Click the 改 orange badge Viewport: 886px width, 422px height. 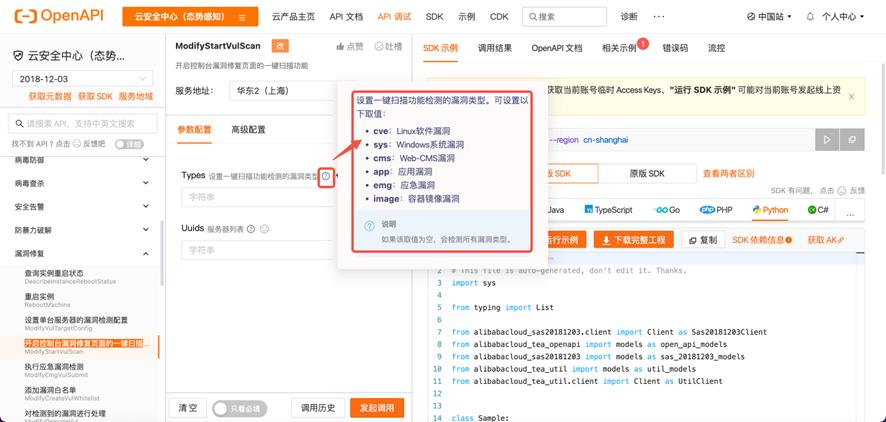pyautogui.click(x=279, y=46)
